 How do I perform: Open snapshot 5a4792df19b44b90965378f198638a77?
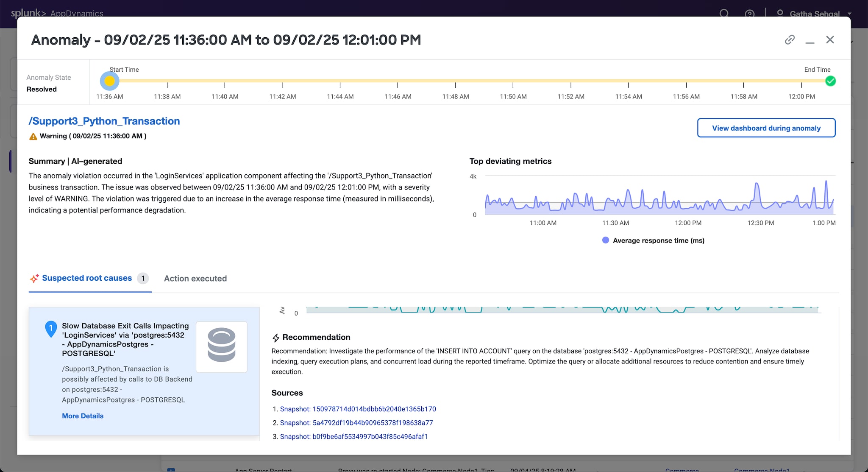356,423
